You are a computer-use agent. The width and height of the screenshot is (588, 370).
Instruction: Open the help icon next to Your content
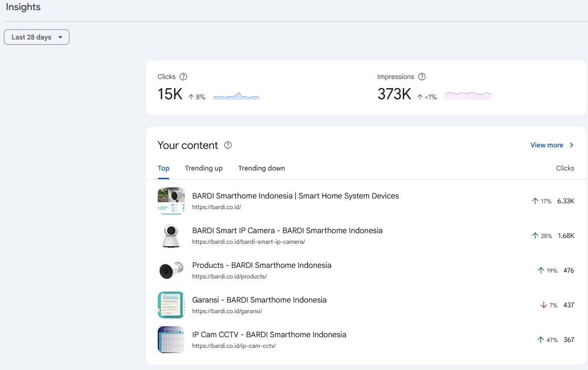pyautogui.click(x=228, y=145)
